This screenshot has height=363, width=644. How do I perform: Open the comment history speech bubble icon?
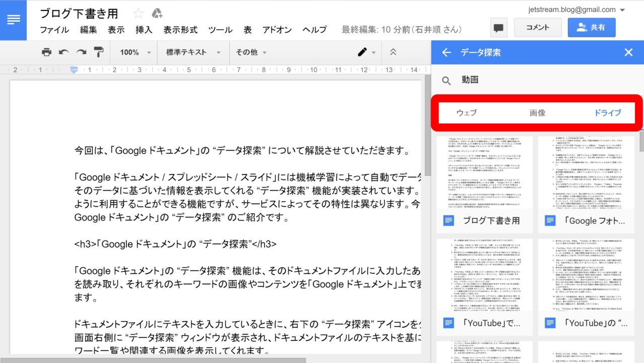pyautogui.click(x=499, y=28)
